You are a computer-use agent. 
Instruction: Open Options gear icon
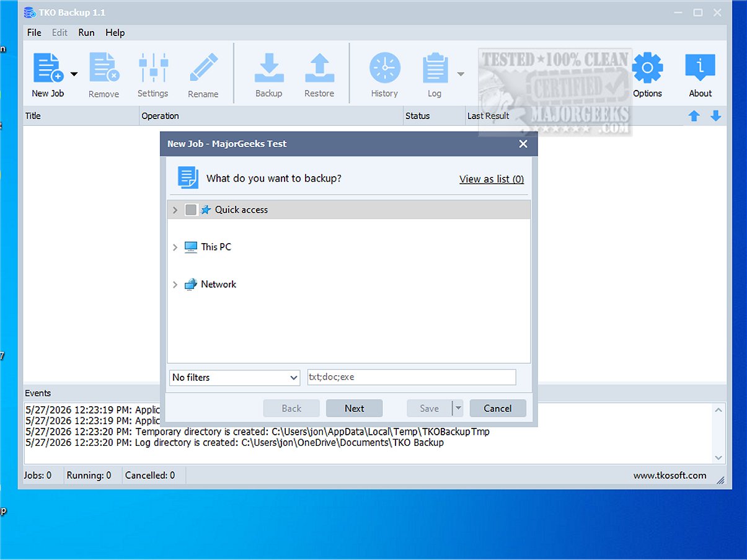(x=648, y=68)
